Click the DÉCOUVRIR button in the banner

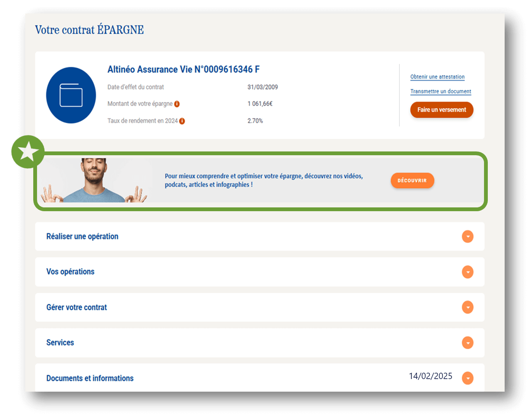coord(412,180)
